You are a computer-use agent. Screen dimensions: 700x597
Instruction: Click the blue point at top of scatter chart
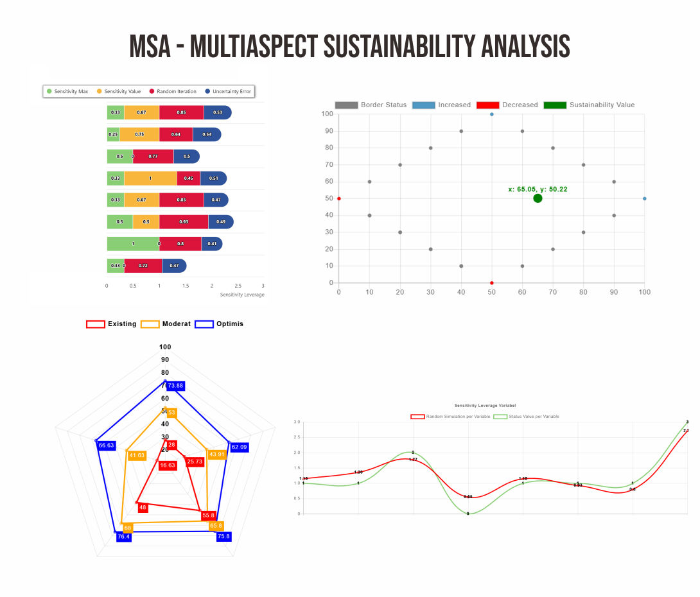492,114
